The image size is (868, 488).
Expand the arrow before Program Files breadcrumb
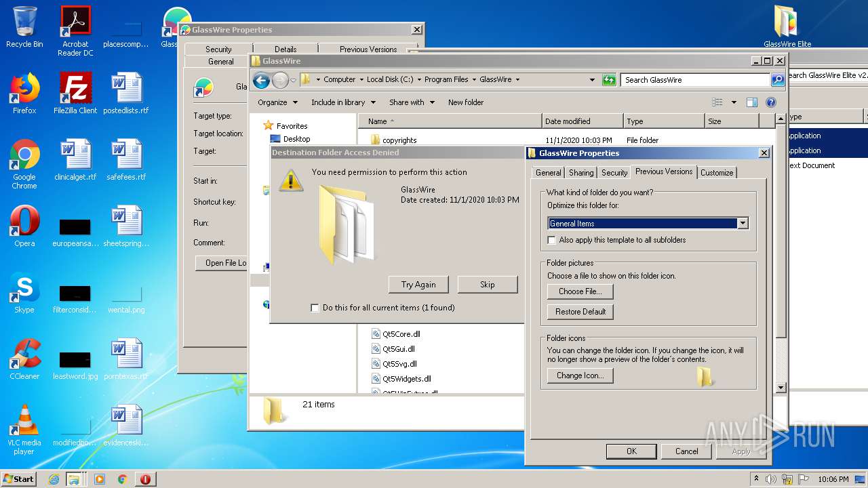coord(420,79)
